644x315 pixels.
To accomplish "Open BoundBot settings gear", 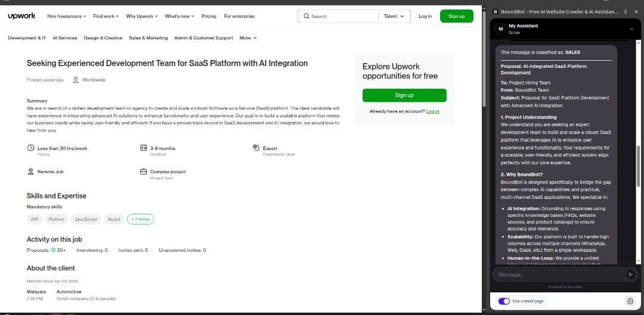I will [630, 301].
